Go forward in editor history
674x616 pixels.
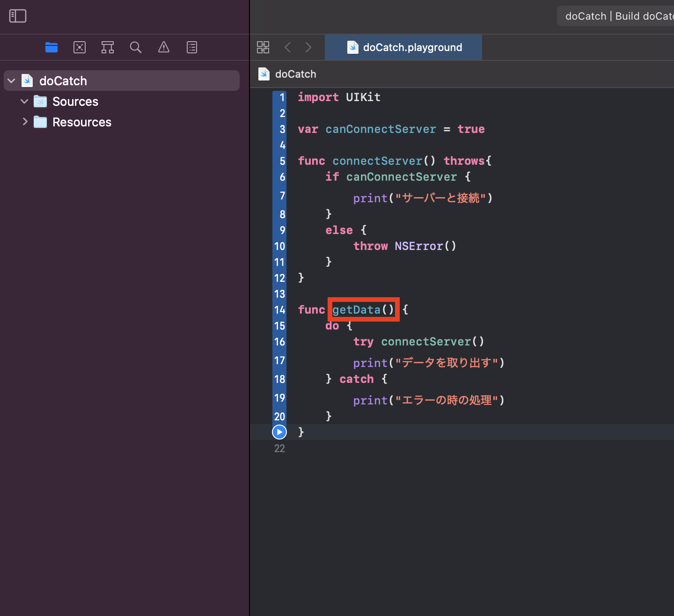pos(308,47)
